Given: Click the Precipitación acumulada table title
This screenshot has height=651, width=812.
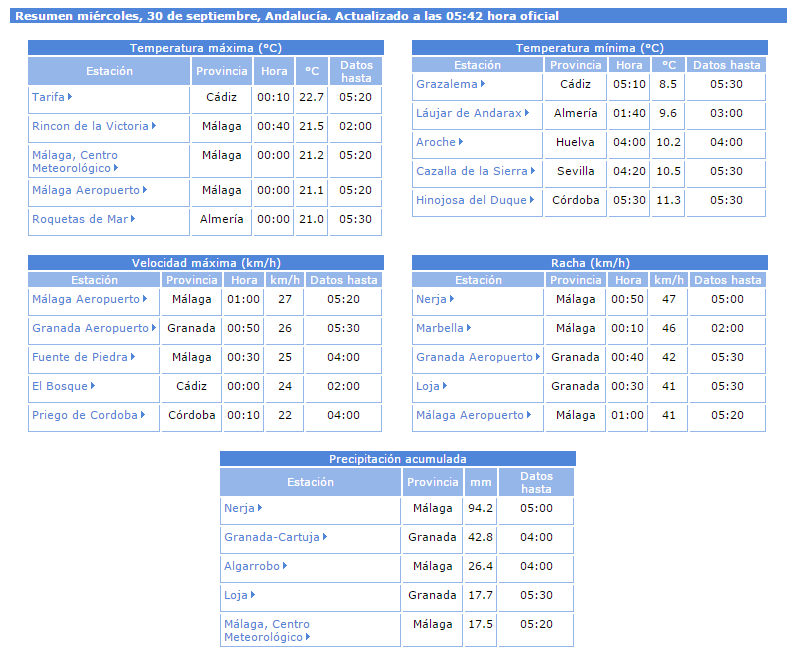Looking at the screenshot, I should [x=397, y=459].
